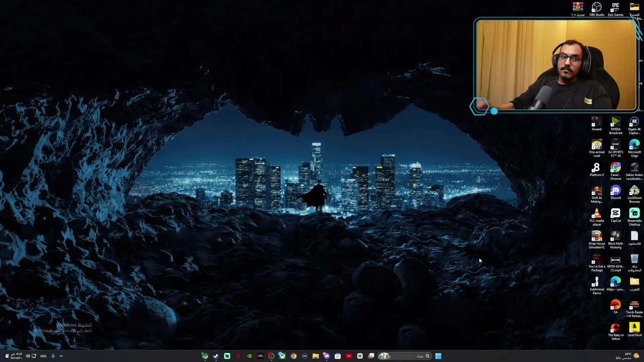Open the NVIDIA app from the taskbar
Viewport: 644px width, 362px height.
pos(249,356)
